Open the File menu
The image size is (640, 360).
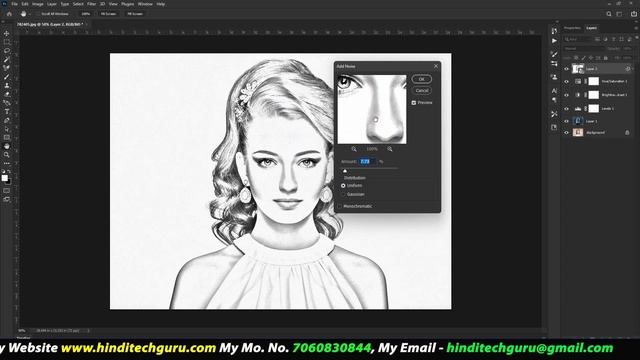(14, 4)
